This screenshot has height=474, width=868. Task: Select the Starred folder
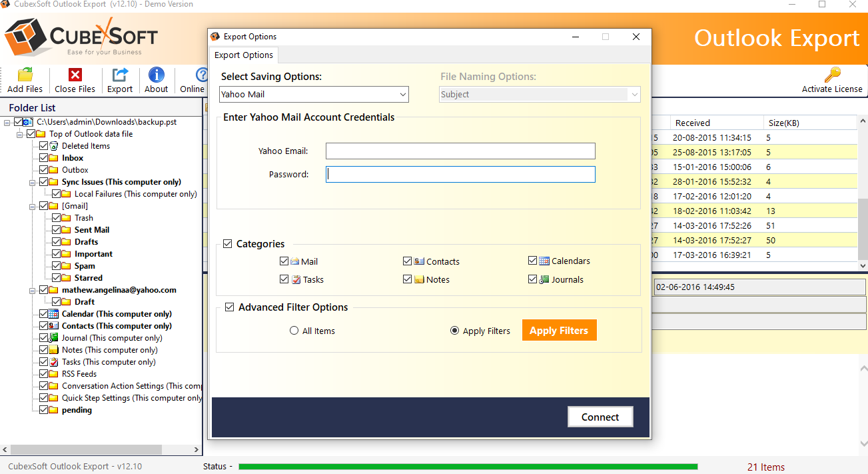pos(89,278)
